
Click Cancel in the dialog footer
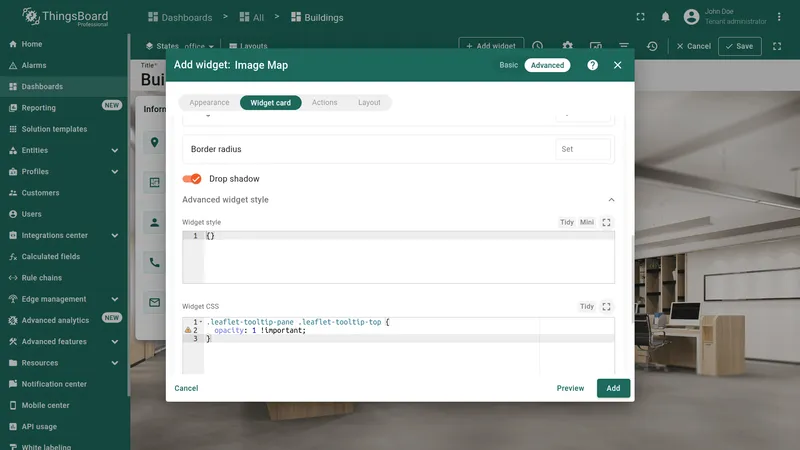pos(186,388)
